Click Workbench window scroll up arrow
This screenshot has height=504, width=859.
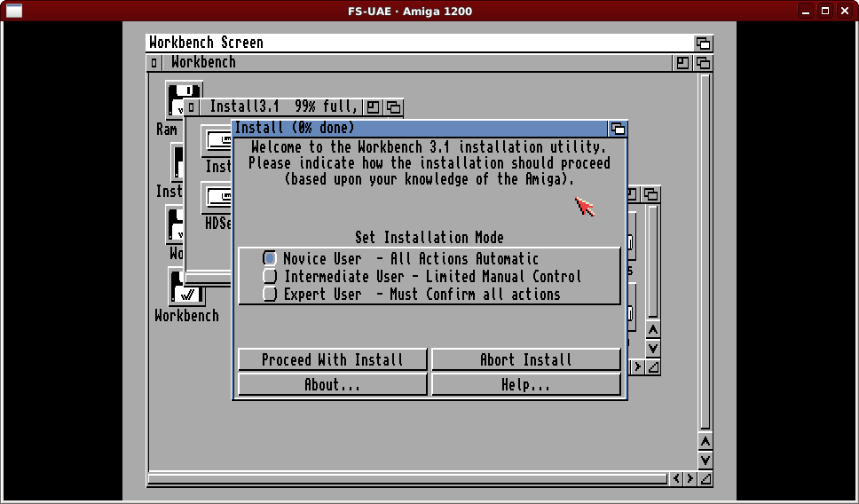[705, 442]
